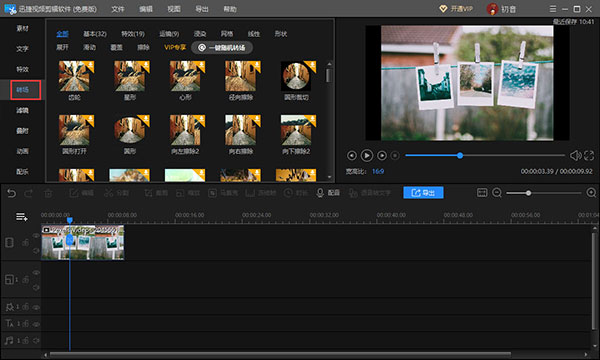Adjust the timeline zoom slider handle
600x360 pixels.
point(528,193)
